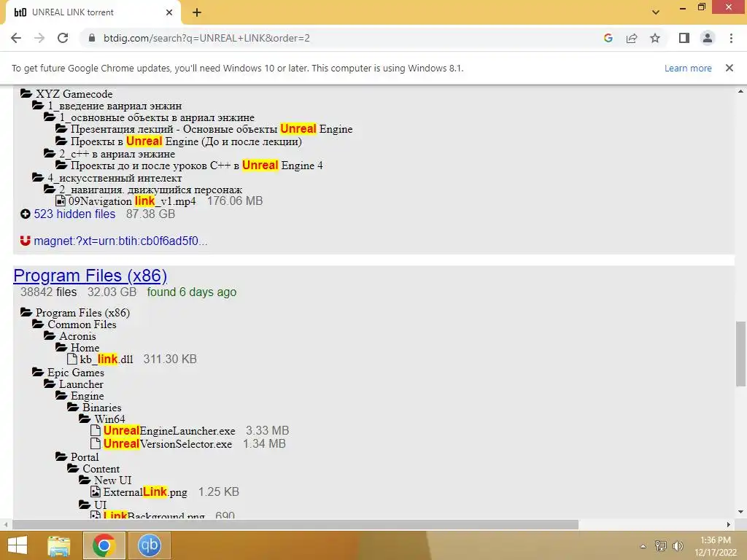
Task: Open the Windows Start menu
Action: (18, 545)
